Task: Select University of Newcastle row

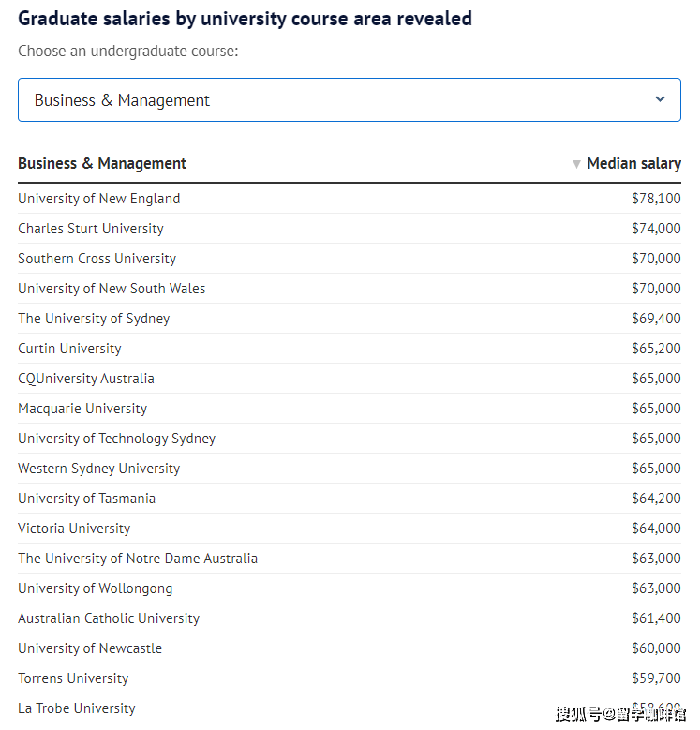Action: (350, 648)
